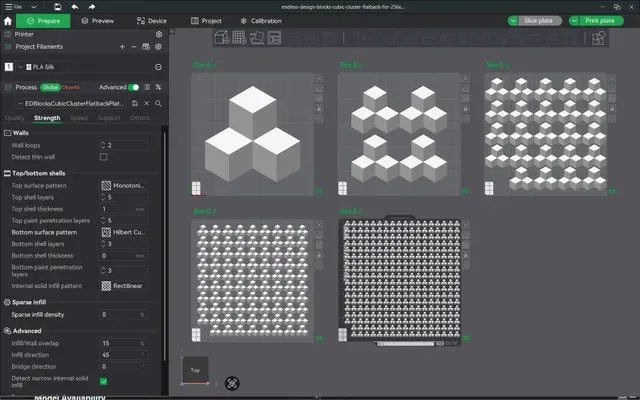640x400 pixels.
Task: Switch process scope to Objects
Action: pos(71,87)
